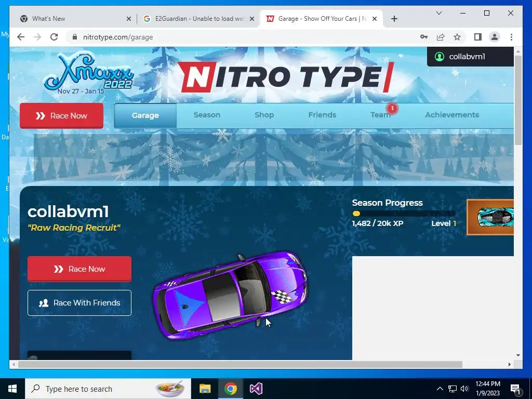
Task: Click the share page icon in address bar
Action: point(441,37)
